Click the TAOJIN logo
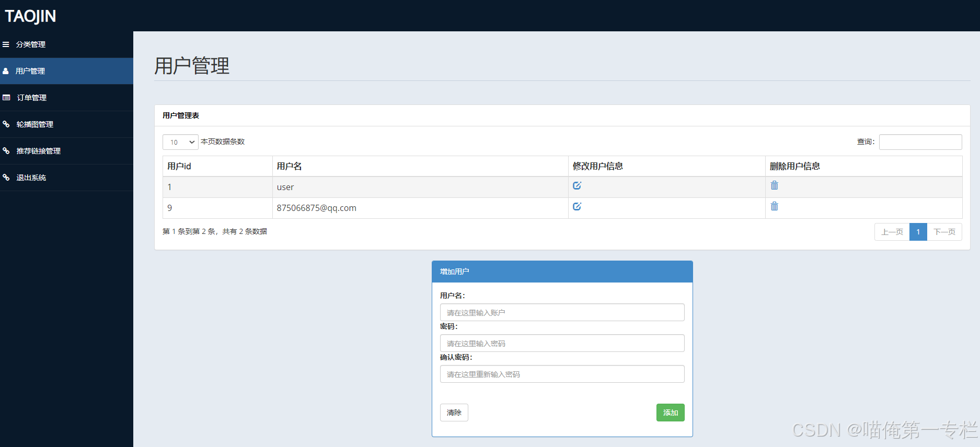The image size is (980, 447). tap(30, 16)
